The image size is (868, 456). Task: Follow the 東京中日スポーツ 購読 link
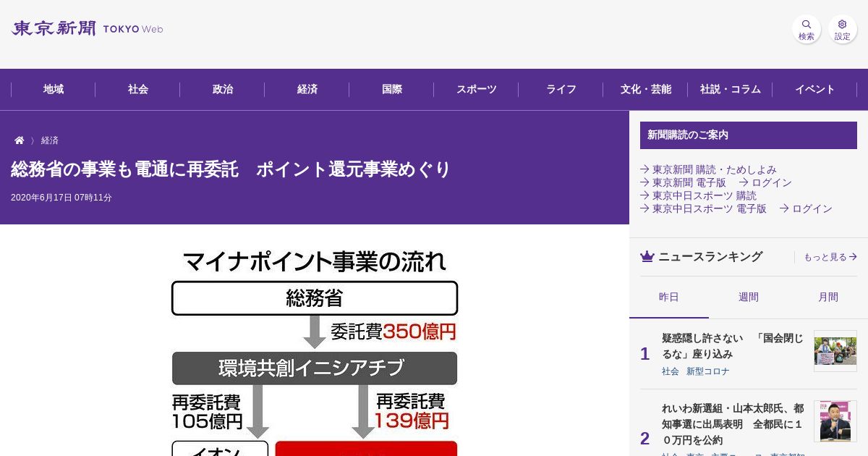(x=698, y=195)
